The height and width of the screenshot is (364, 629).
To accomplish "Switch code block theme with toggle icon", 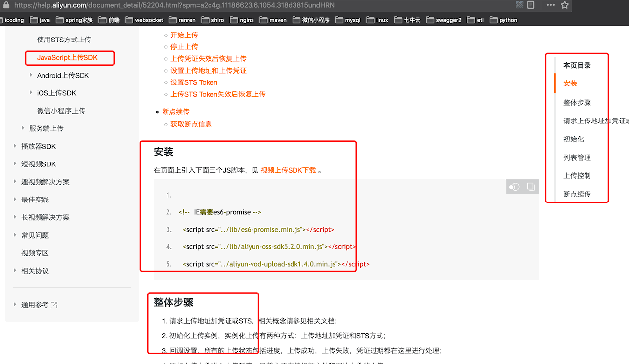I will click(514, 187).
